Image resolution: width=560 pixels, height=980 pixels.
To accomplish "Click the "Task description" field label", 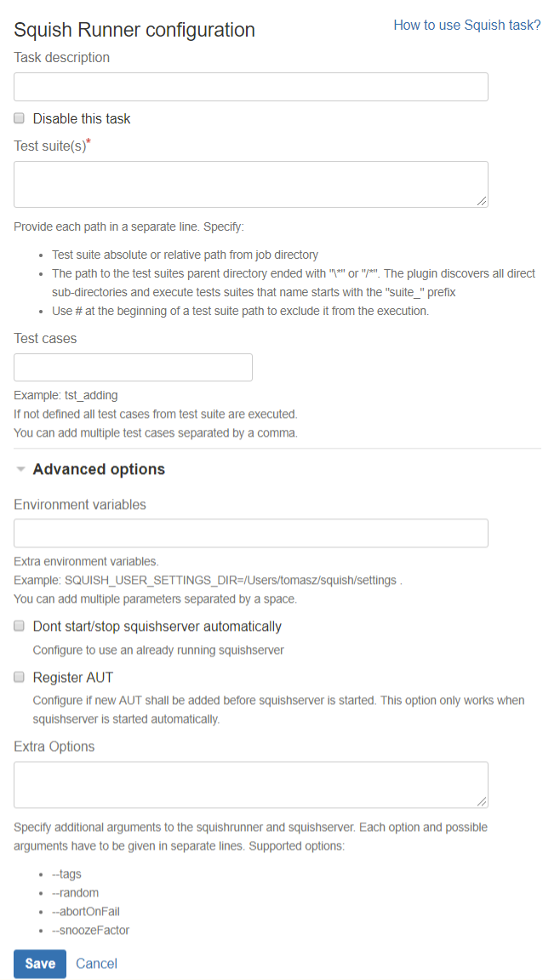I will point(62,58).
